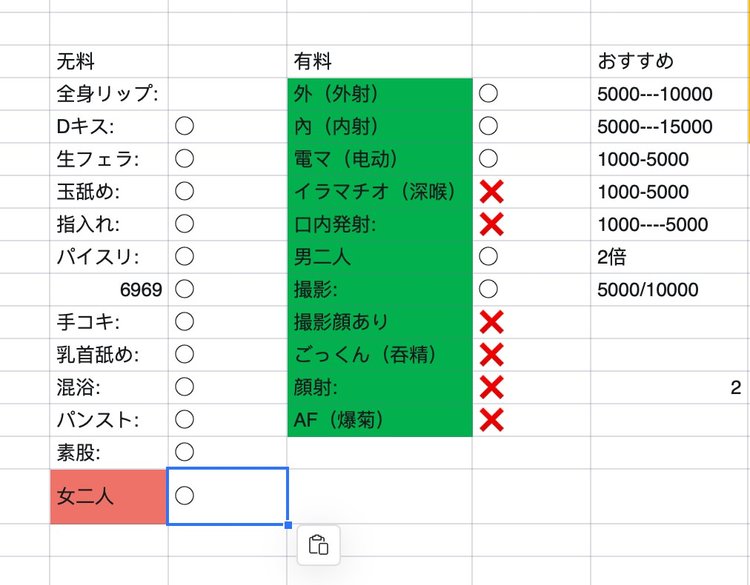Click the cell showing 6969
The width and height of the screenshot is (750, 585).
[x=108, y=290]
